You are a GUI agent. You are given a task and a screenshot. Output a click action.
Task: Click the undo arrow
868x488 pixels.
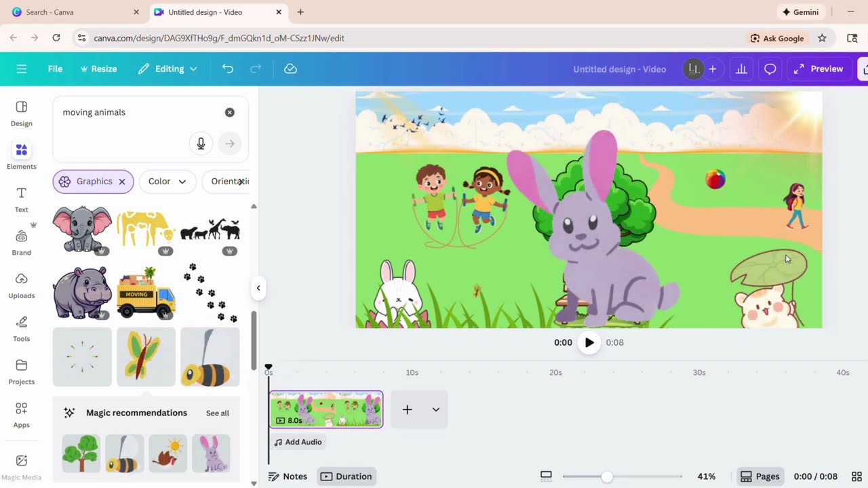tap(228, 68)
